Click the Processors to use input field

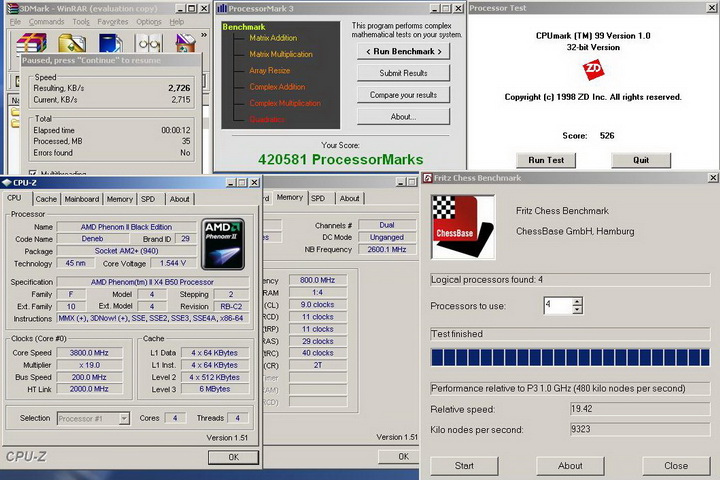point(558,305)
